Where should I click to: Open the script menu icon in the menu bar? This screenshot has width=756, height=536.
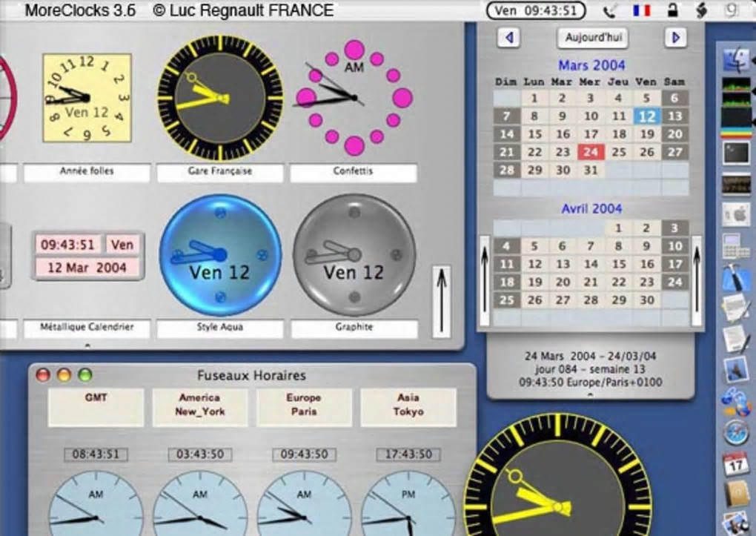(702, 10)
